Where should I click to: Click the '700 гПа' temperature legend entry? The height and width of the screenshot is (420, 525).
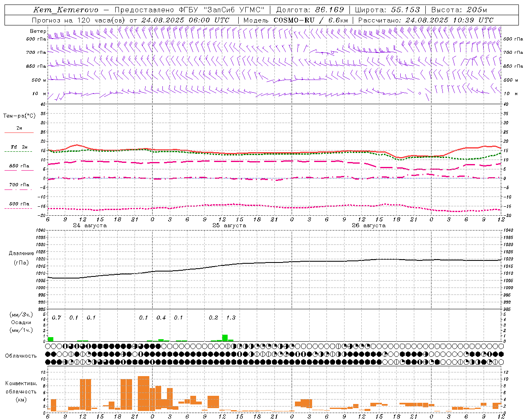(19, 185)
